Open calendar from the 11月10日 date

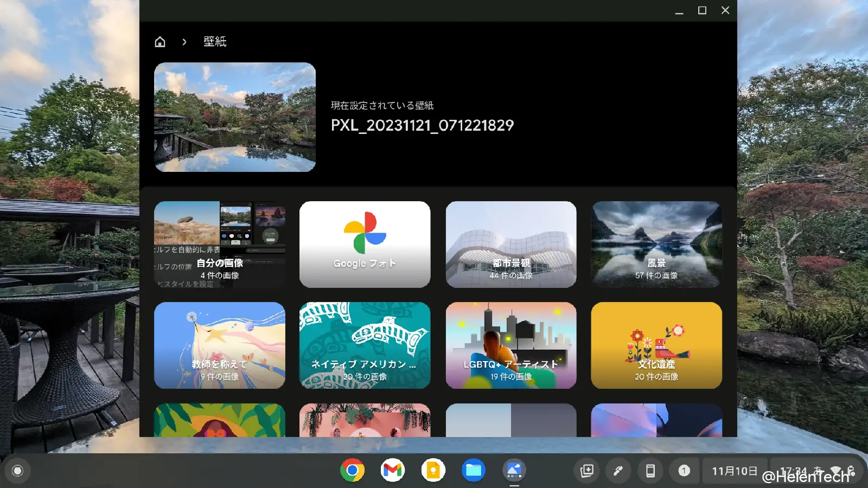pos(734,471)
